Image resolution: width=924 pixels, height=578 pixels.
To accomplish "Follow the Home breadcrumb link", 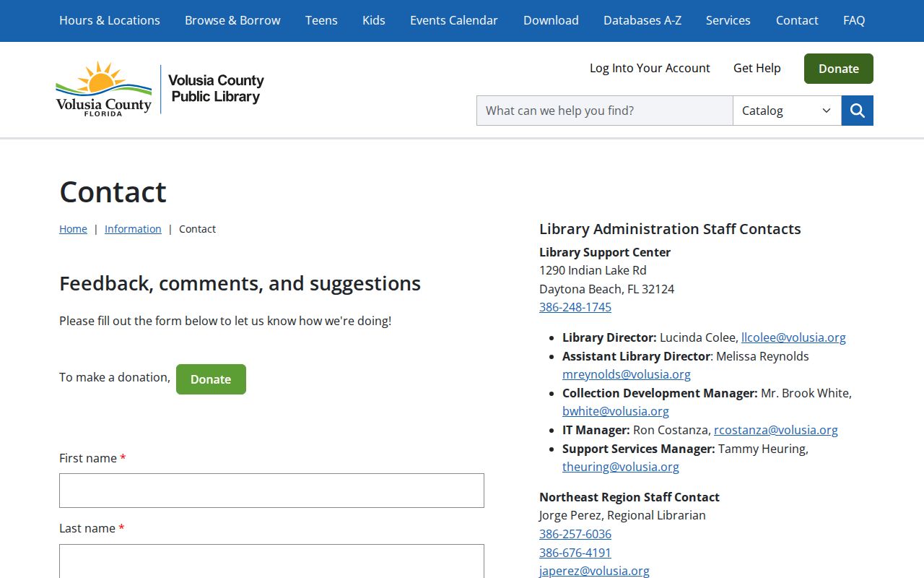I will point(73,229).
